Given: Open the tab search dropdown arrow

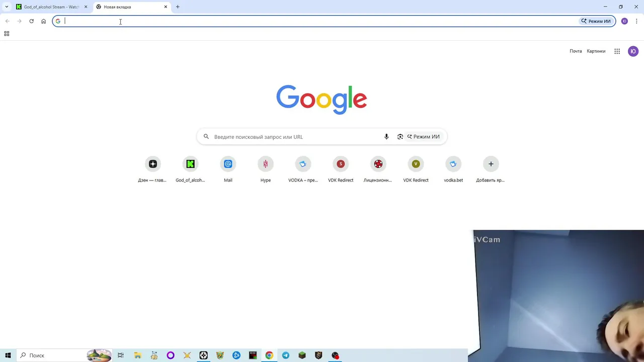Looking at the screenshot, I should (x=6, y=7).
